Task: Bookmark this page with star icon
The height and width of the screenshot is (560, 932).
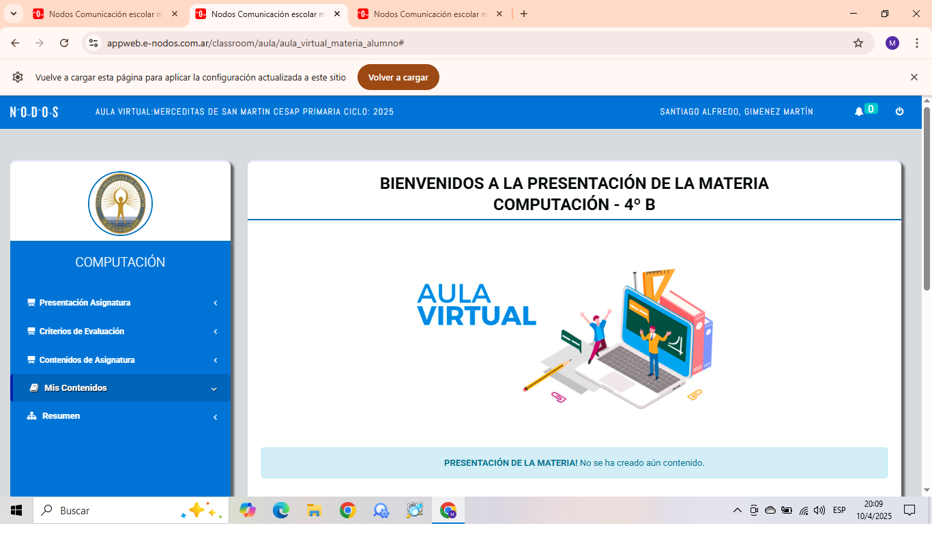Action: point(858,43)
